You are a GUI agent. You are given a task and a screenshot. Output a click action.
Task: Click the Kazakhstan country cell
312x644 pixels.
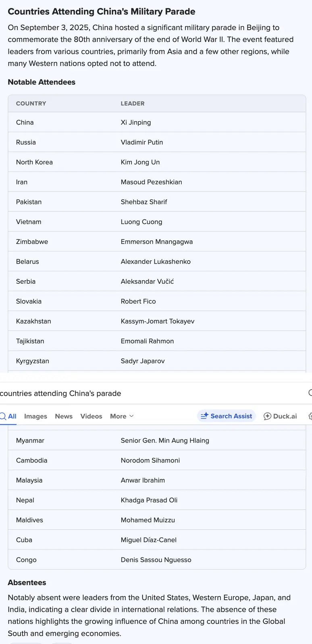pos(33,321)
